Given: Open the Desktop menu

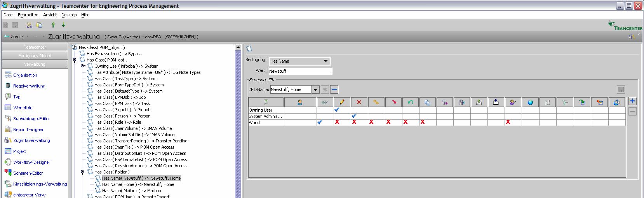Looking at the screenshot, I should [69, 15].
